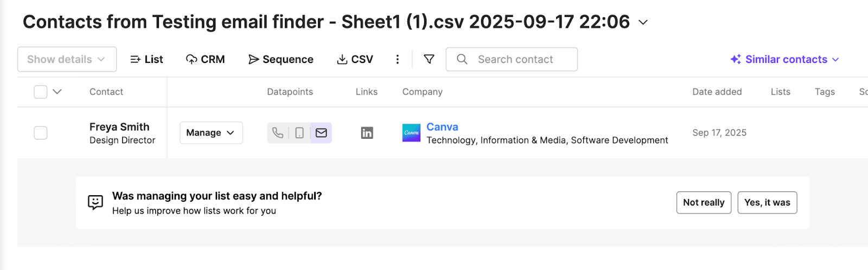This screenshot has height=270, width=868.
Task: Open Freya Smith's LinkedIn profile icon
Action: pyautogui.click(x=367, y=133)
